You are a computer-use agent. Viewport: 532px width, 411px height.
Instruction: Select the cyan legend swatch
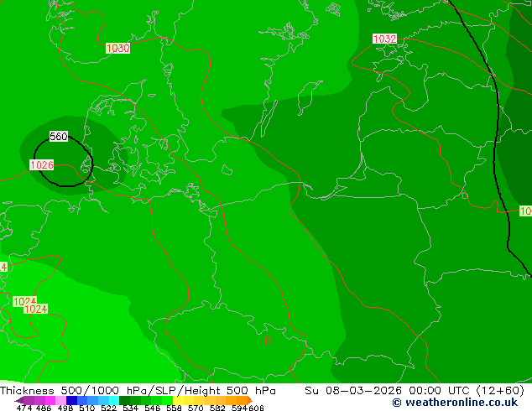(113, 400)
